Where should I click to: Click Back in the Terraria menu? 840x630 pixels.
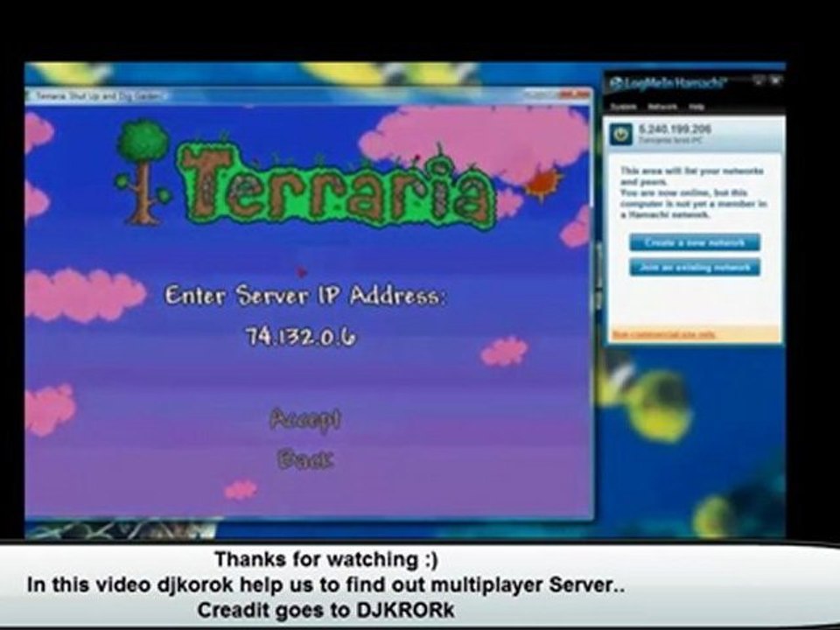pyautogui.click(x=305, y=459)
